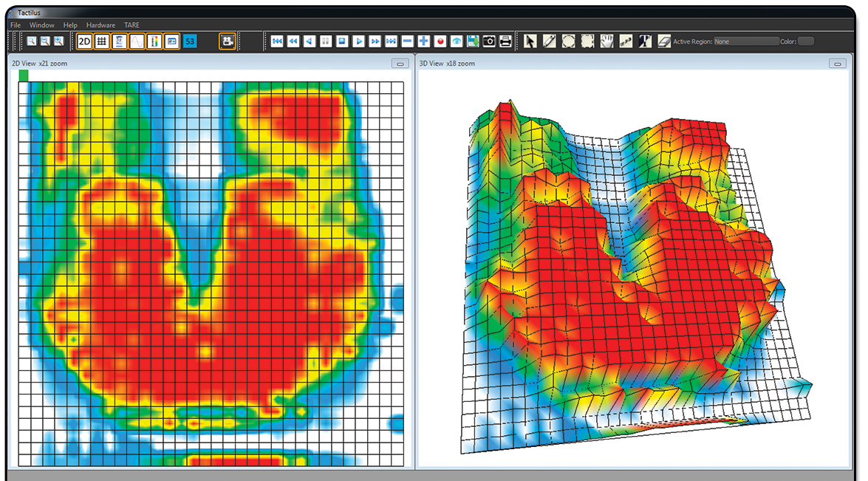Select the elliptical region selection tool
Screen dimensions: 868x481
(569, 41)
